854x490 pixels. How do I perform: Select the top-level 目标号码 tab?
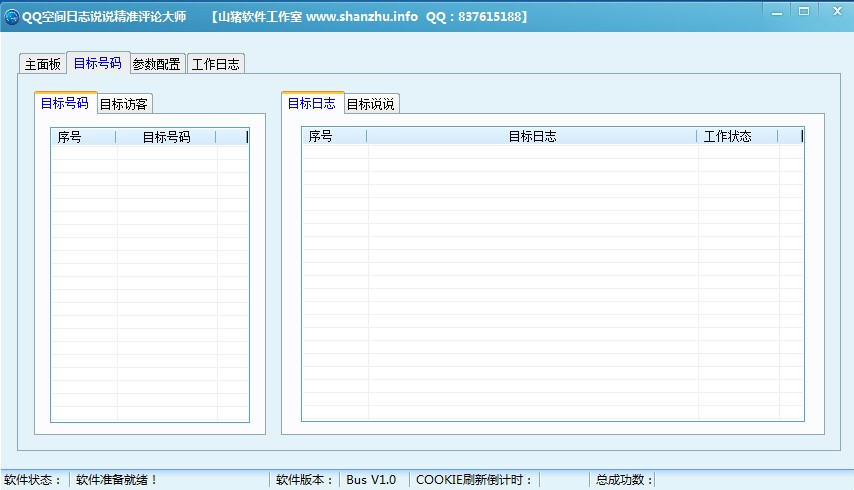tap(97, 63)
